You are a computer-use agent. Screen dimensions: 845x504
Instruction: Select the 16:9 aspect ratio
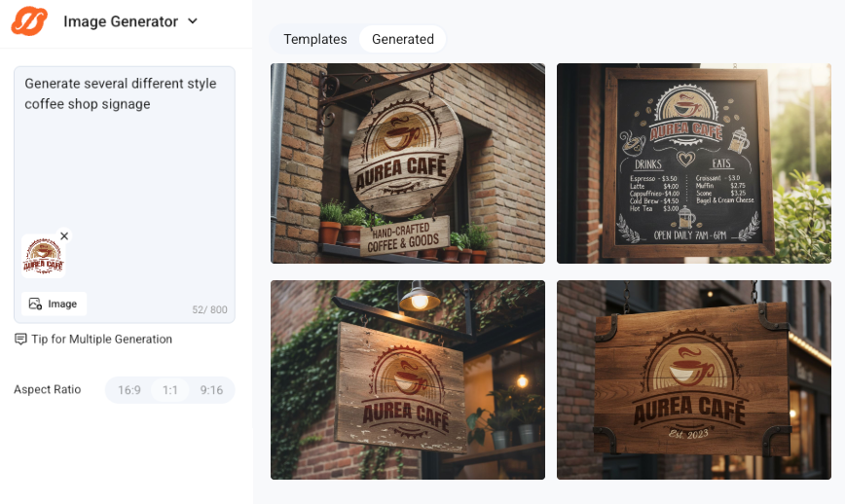[129, 390]
